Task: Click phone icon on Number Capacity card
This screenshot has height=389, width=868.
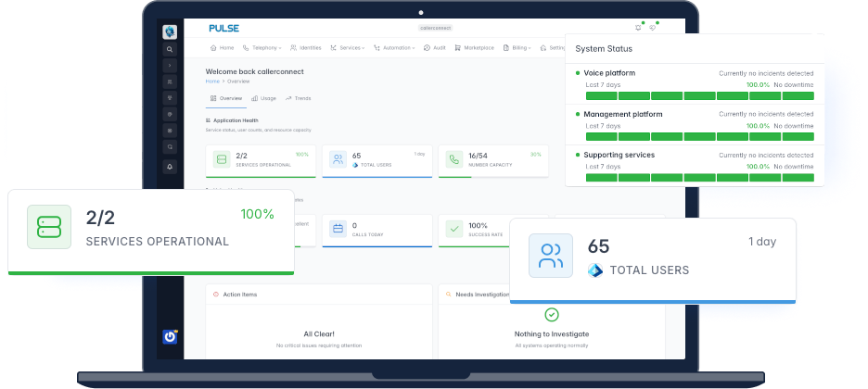Action: point(453,159)
